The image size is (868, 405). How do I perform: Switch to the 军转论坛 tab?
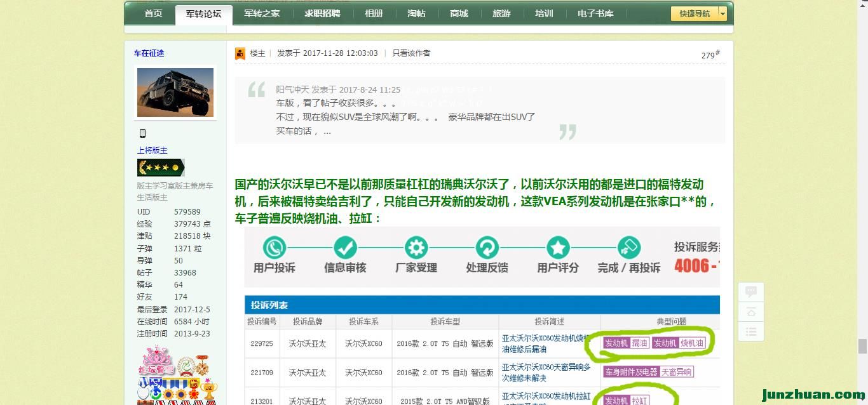tap(203, 13)
